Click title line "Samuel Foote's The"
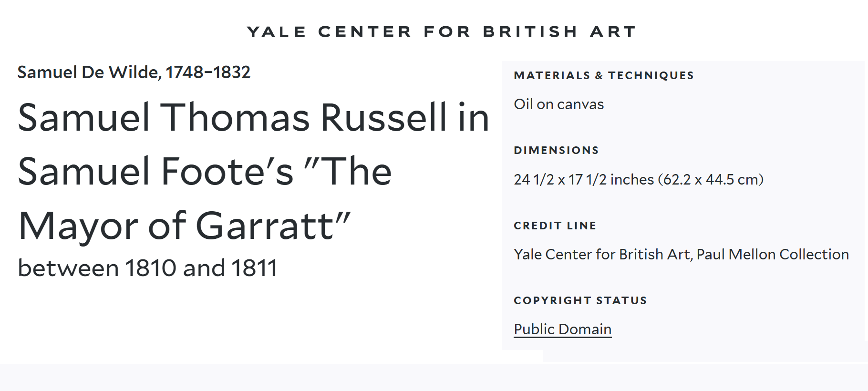The width and height of the screenshot is (868, 391). [x=205, y=172]
